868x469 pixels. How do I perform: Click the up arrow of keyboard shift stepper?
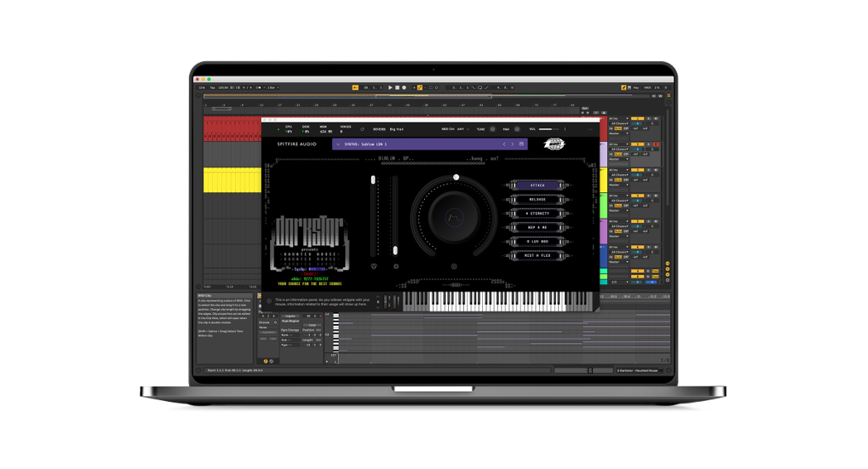[378, 297]
